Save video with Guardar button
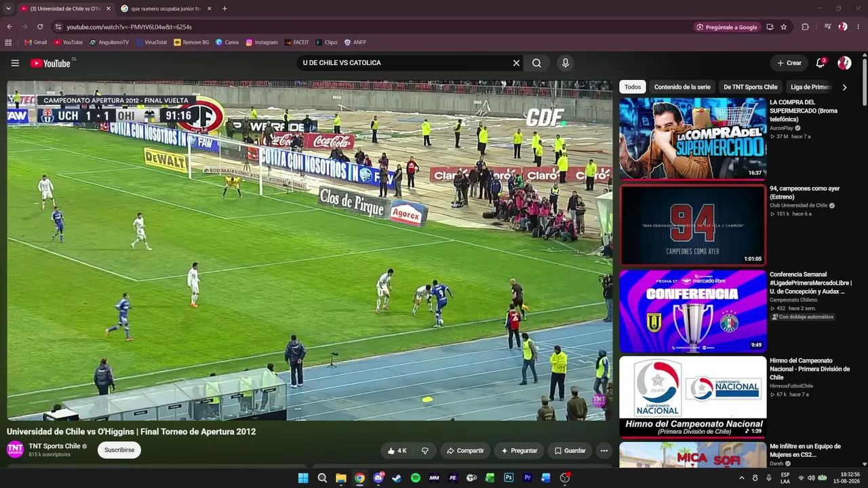The width and height of the screenshot is (868, 488). click(x=570, y=451)
